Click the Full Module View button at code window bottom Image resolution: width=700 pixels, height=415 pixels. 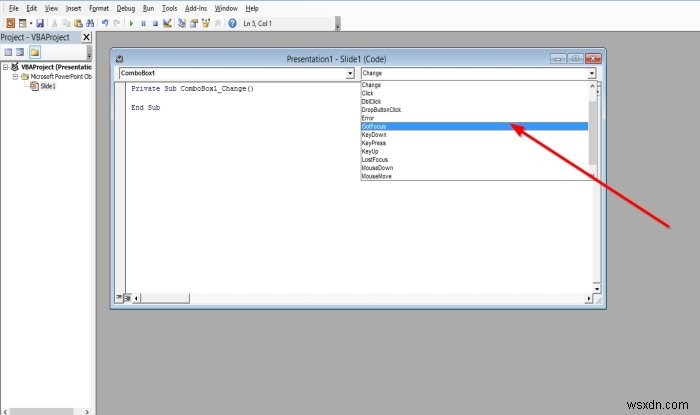tap(128, 298)
